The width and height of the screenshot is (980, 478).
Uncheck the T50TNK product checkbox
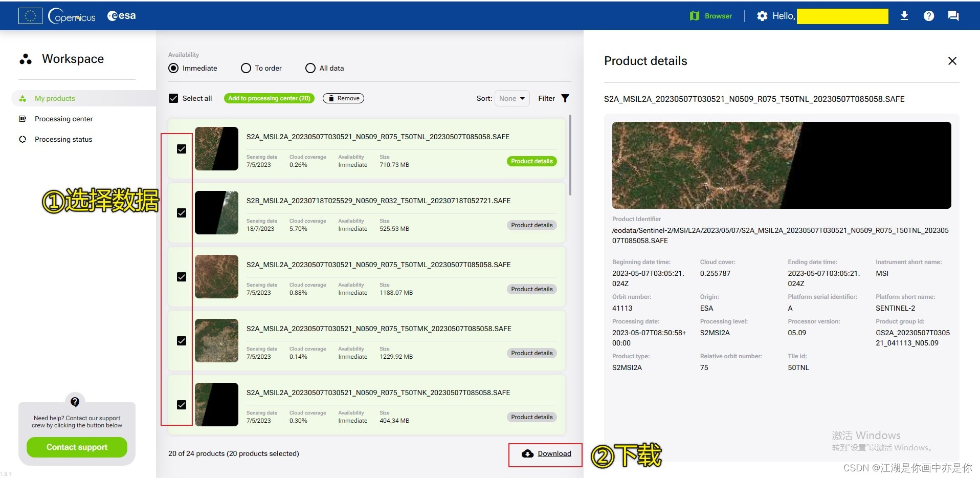(182, 405)
